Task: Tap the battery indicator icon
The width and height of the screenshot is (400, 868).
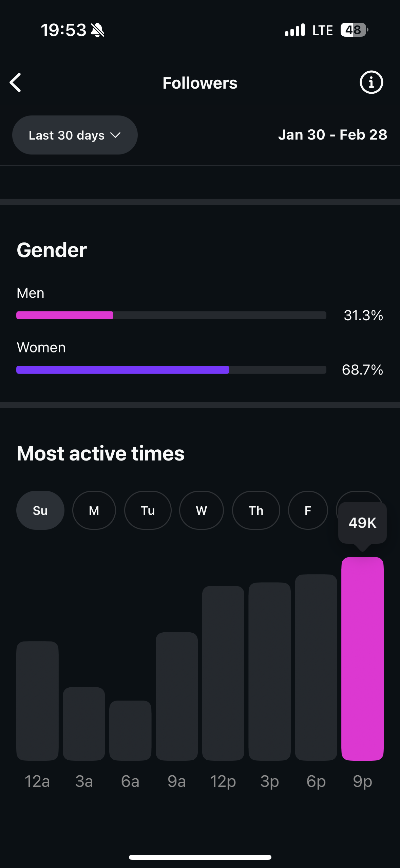Action: click(354, 30)
